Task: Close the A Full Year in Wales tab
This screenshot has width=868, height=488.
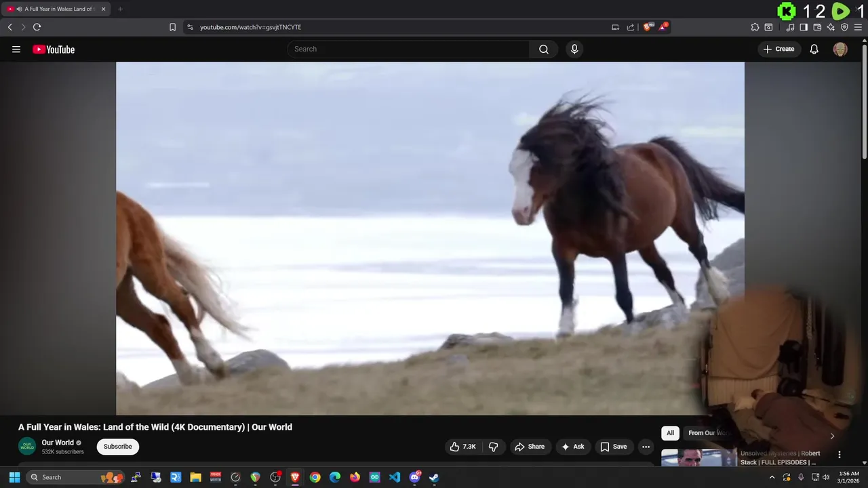Action: [104, 9]
